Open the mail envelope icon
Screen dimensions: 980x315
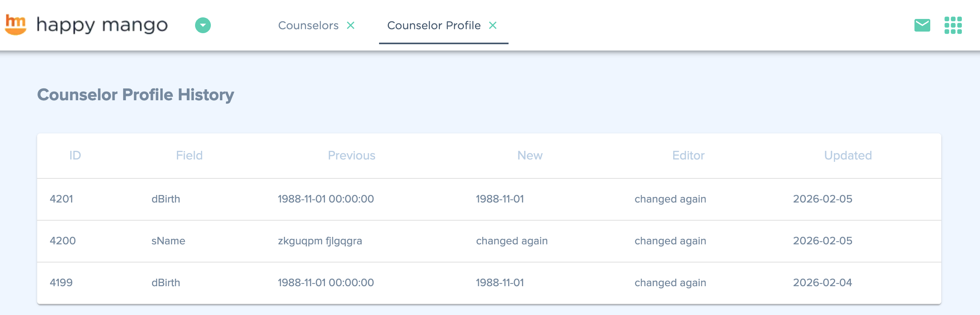(922, 25)
